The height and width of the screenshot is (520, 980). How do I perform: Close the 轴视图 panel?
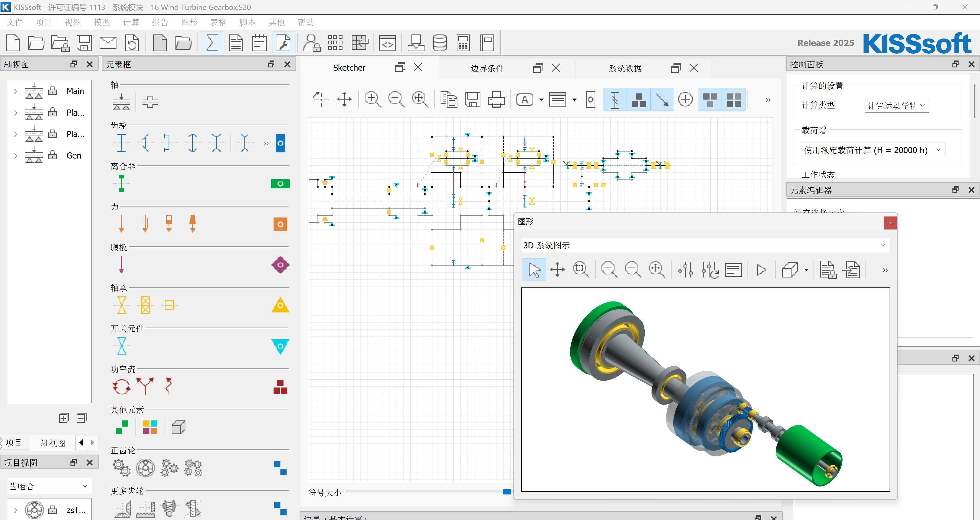(89, 64)
